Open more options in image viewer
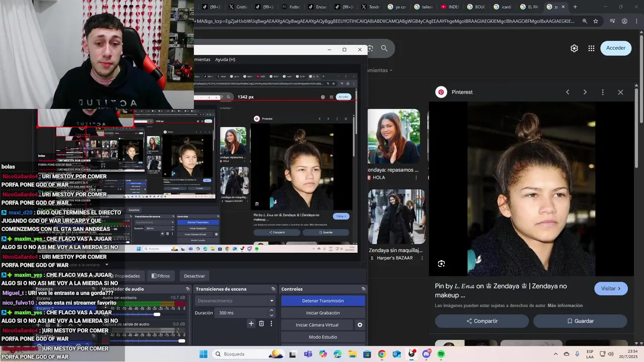Image resolution: width=644 pixels, height=362 pixels. 603,92
